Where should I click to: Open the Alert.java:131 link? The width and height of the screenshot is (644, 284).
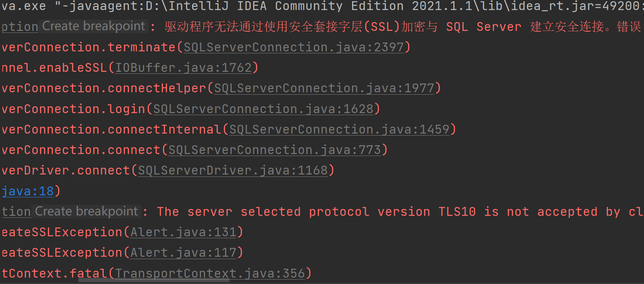(183, 232)
